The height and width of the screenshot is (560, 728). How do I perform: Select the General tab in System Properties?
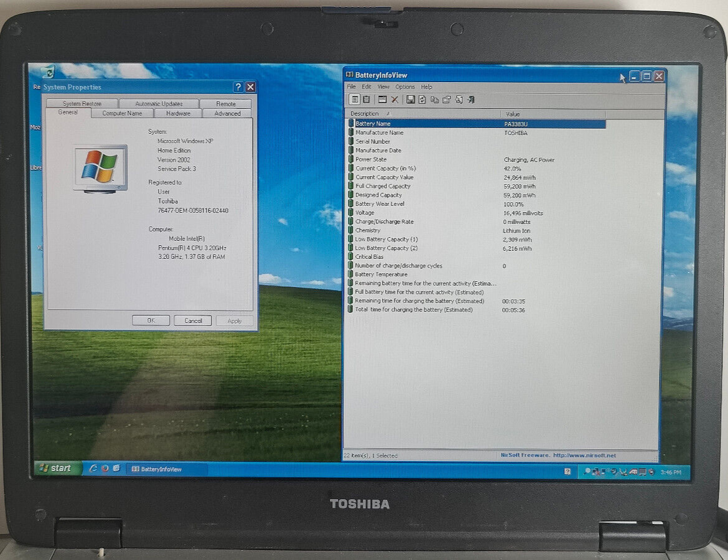(x=68, y=113)
